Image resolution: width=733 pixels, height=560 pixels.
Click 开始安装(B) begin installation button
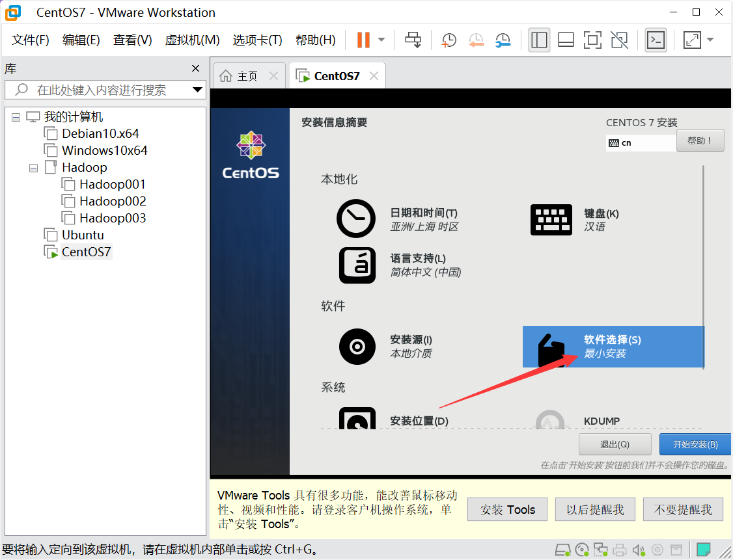[x=695, y=444]
